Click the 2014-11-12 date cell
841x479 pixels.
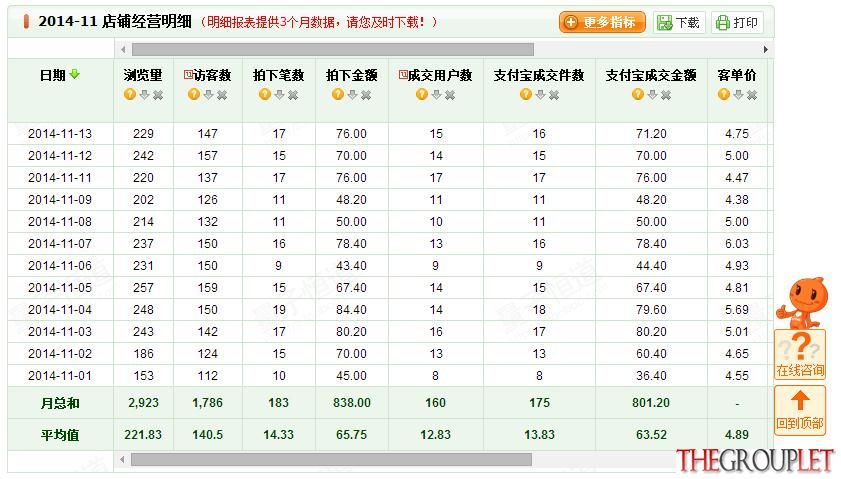[x=60, y=156]
